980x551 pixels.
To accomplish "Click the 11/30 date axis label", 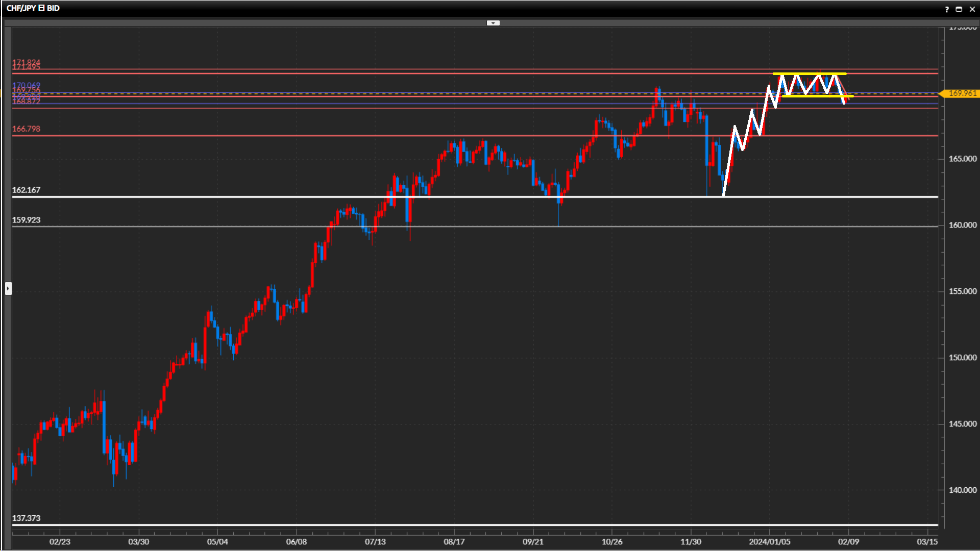I will click(691, 541).
